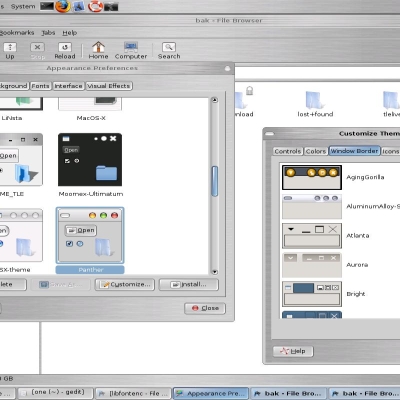Image resolution: width=400 pixels, height=400 pixels.
Task: Open the System menu
Action: 23,6
